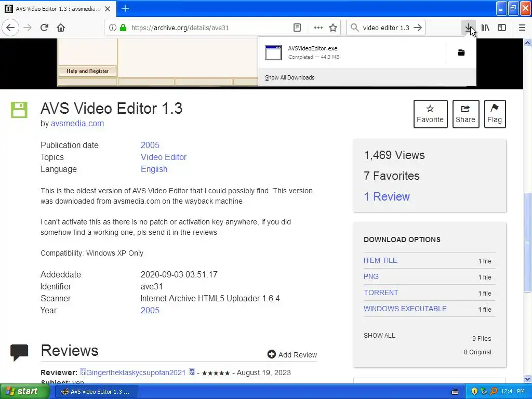Screen dimensions: 532x399
Task: Toggle reader view in address bar
Action: click(297, 28)
